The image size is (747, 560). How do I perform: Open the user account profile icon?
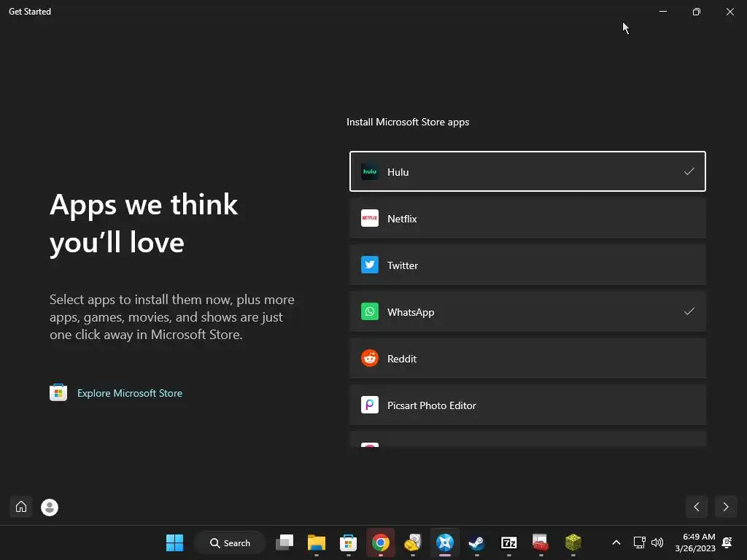click(x=50, y=507)
